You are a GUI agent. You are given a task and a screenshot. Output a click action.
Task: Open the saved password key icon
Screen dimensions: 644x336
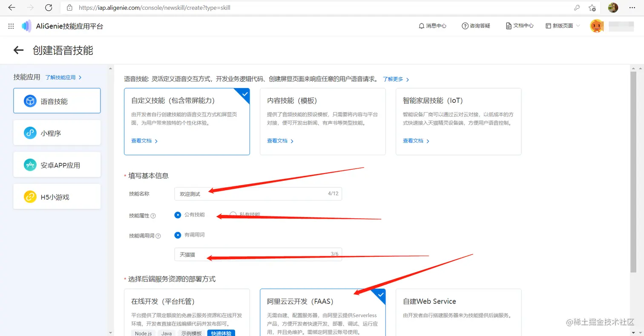[577, 8]
